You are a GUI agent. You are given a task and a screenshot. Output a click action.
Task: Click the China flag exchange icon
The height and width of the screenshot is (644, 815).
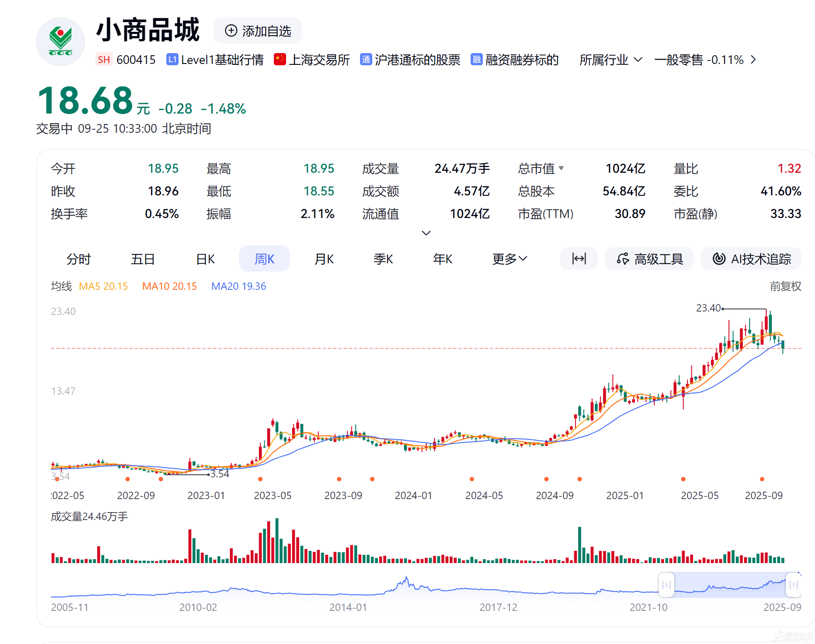280,60
